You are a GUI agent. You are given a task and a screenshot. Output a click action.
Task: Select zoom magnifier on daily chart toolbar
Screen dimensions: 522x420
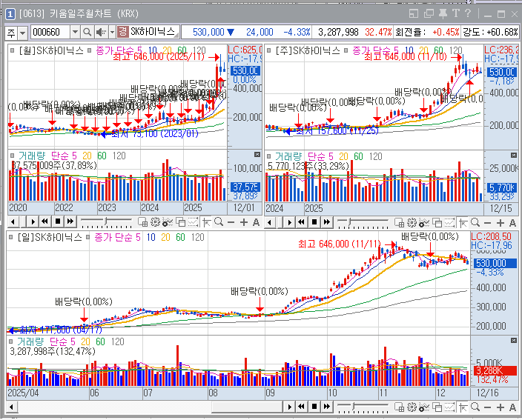pyautogui.click(x=475, y=407)
